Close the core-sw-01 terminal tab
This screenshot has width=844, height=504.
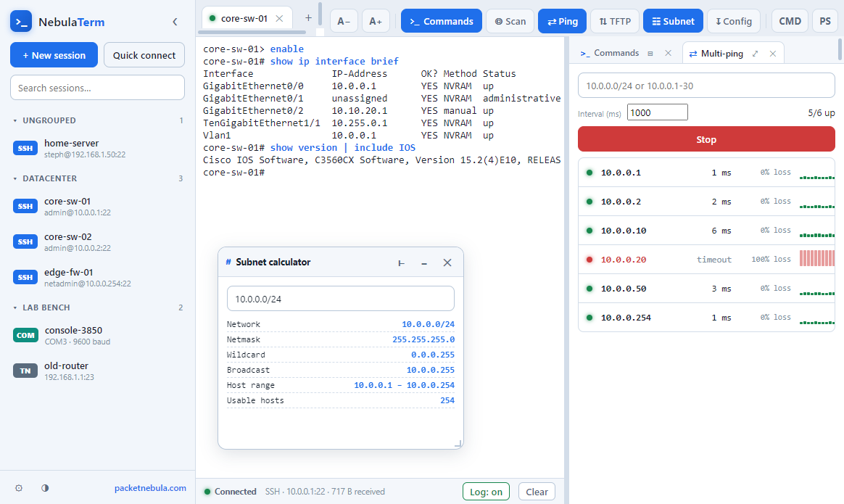click(x=279, y=18)
